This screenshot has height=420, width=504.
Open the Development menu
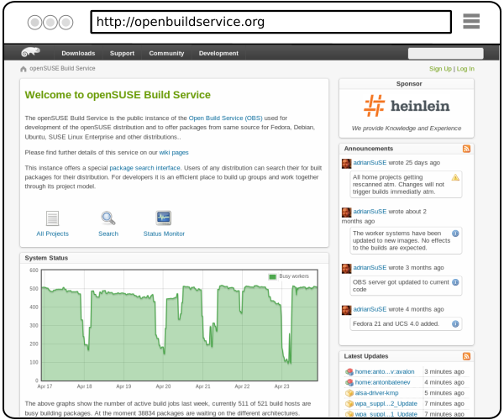click(218, 54)
